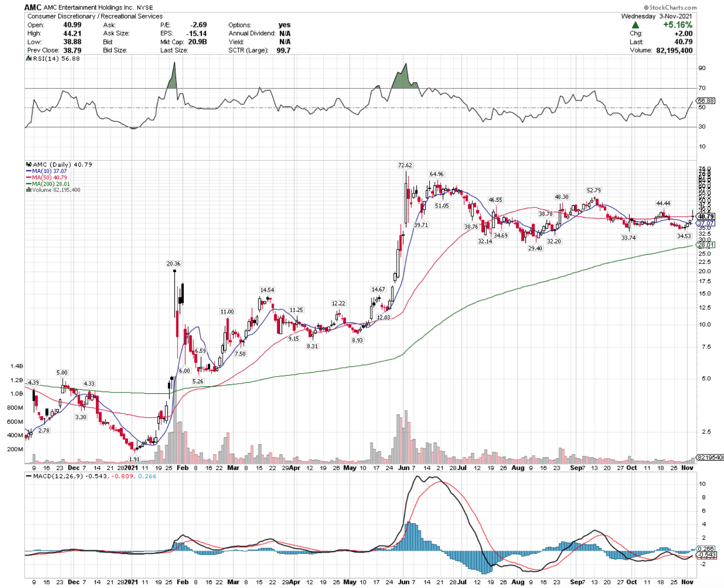Click the 5.00 November high label
The height and width of the screenshot is (588, 724).
pos(62,373)
